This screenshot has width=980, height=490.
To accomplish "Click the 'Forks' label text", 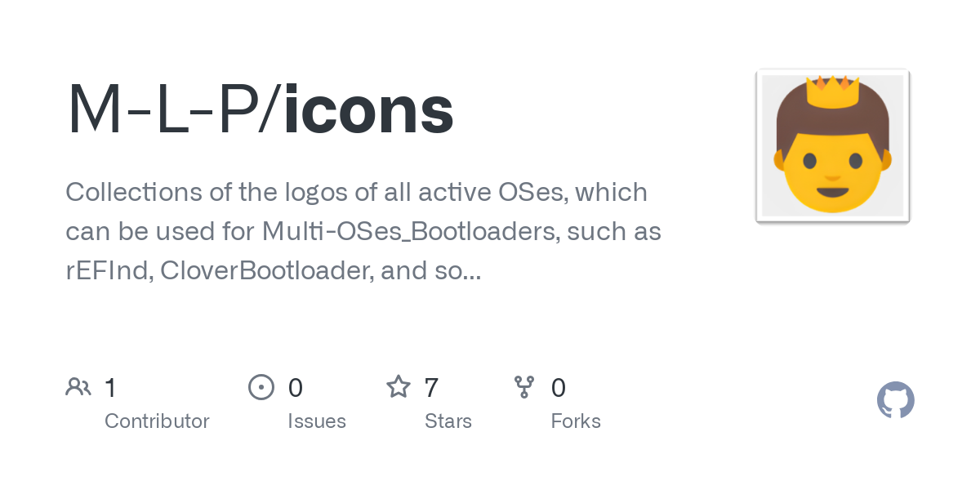I will [x=576, y=421].
